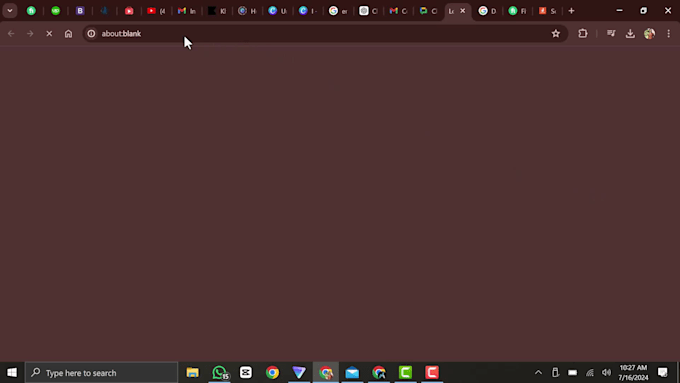
Task: Open media controls icon
Action: point(611,33)
